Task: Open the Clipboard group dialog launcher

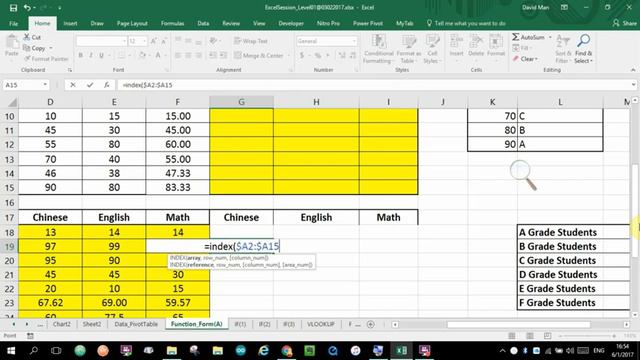Action: coord(70,70)
